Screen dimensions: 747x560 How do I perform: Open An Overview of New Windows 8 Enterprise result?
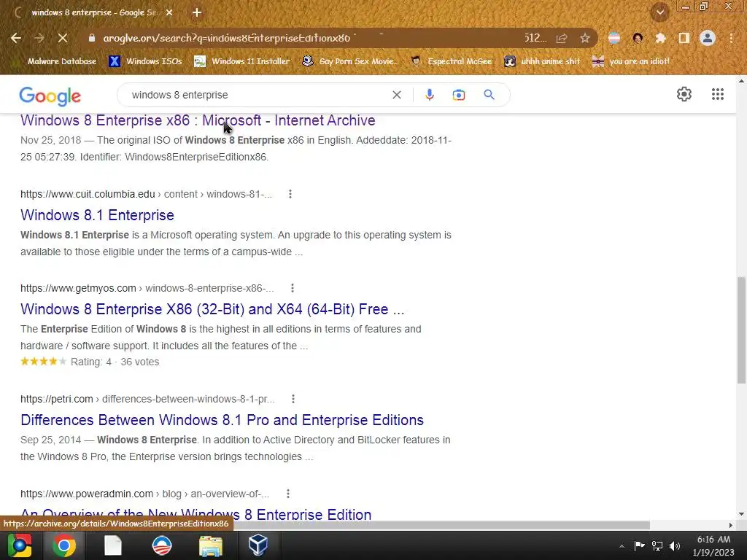pos(196,514)
